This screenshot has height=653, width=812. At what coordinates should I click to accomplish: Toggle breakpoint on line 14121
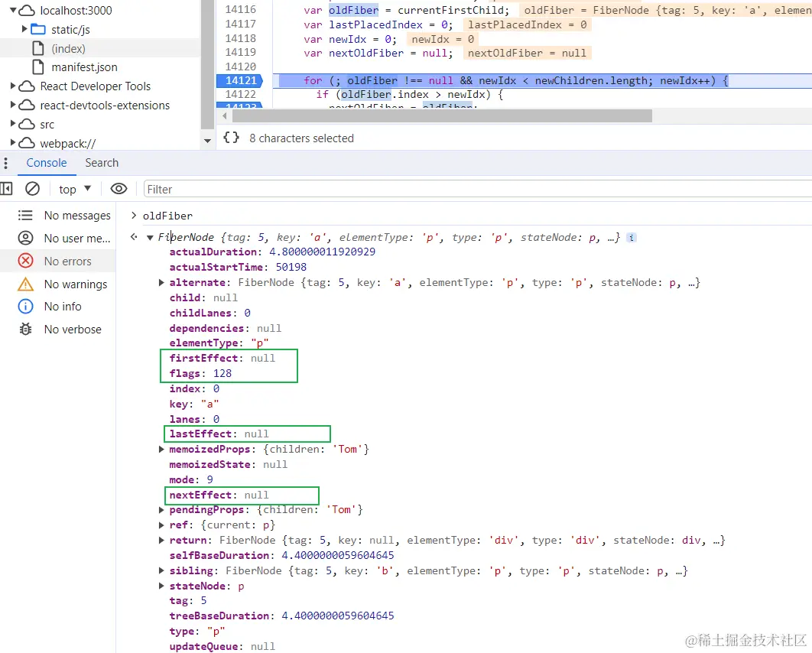pos(240,80)
